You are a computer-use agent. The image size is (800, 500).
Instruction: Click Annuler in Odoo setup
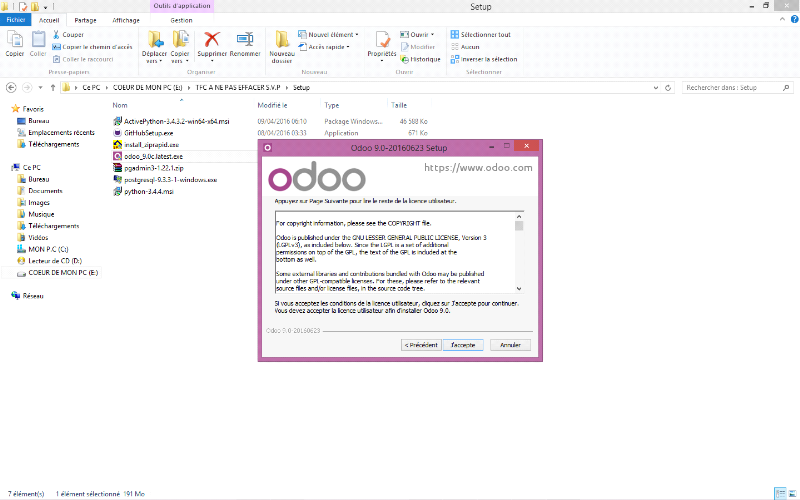[x=510, y=345]
